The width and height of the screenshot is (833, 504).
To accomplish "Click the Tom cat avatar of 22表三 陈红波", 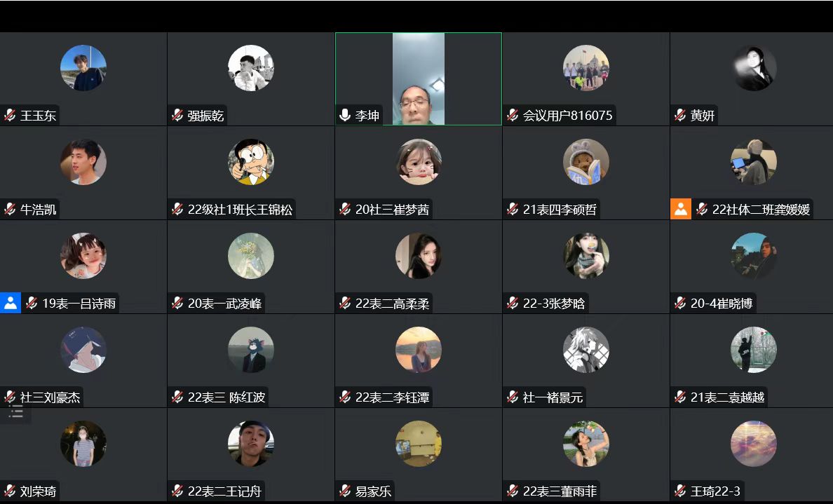I will click(x=251, y=350).
